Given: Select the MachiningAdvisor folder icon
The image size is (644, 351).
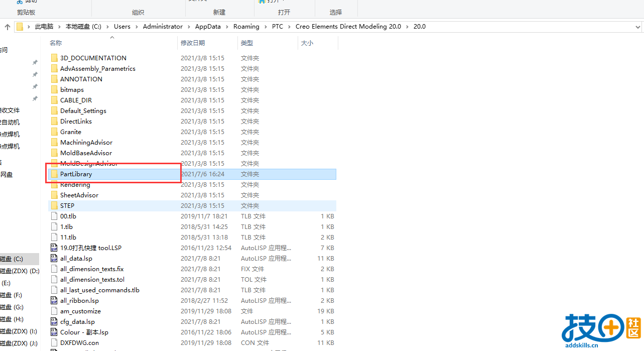Looking at the screenshot, I should click(x=55, y=142).
